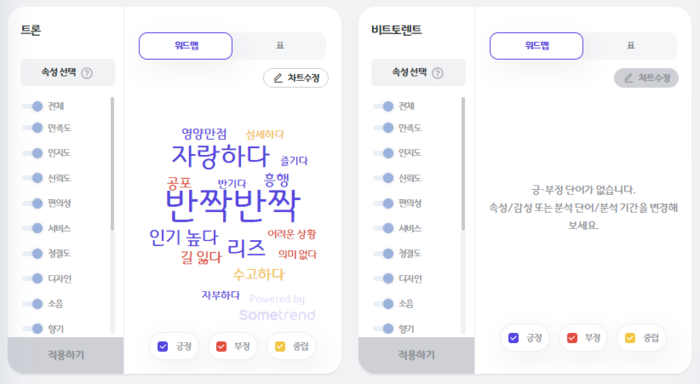Uncheck 긍정 checkbox under 트론 word cloud
The width and height of the screenshot is (700, 384).
click(x=163, y=346)
